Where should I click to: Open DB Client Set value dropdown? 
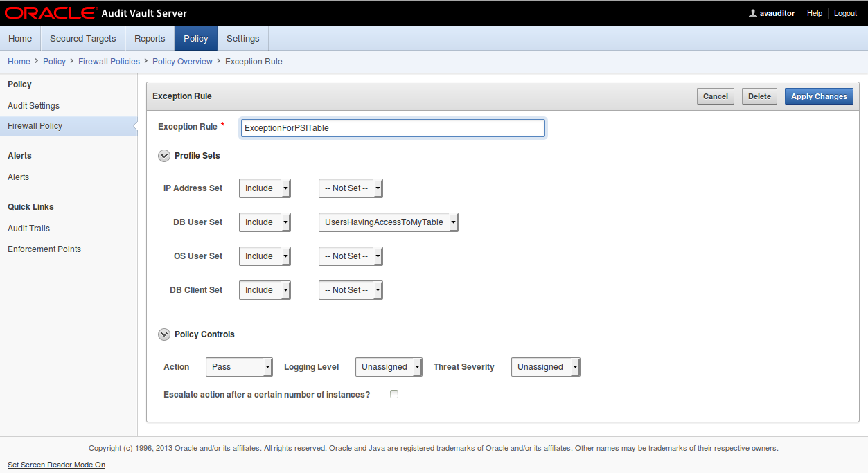(351, 290)
